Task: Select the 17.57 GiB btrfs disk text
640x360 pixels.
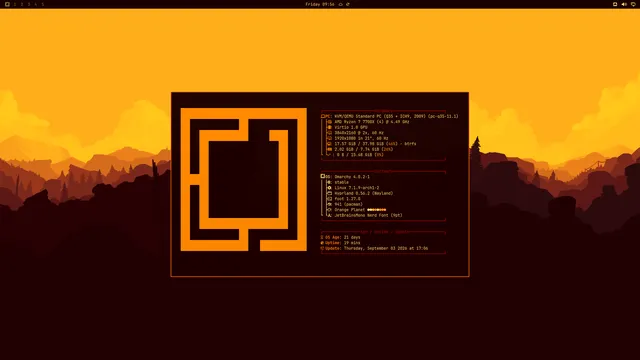Action: coord(375,144)
